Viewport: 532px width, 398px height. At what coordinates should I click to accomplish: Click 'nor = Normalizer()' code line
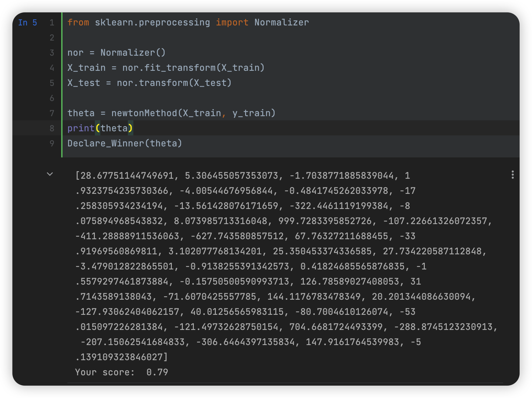[x=117, y=53]
